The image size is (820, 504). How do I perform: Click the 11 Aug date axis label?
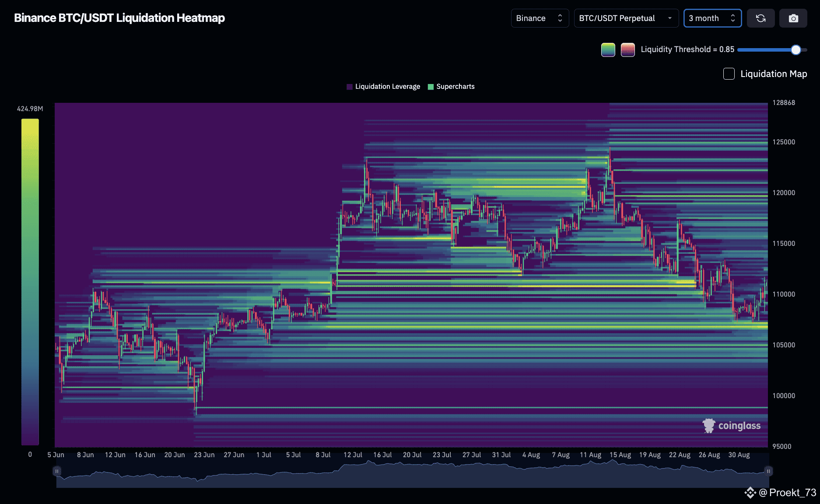pyautogui.click(x=590, y=455)
